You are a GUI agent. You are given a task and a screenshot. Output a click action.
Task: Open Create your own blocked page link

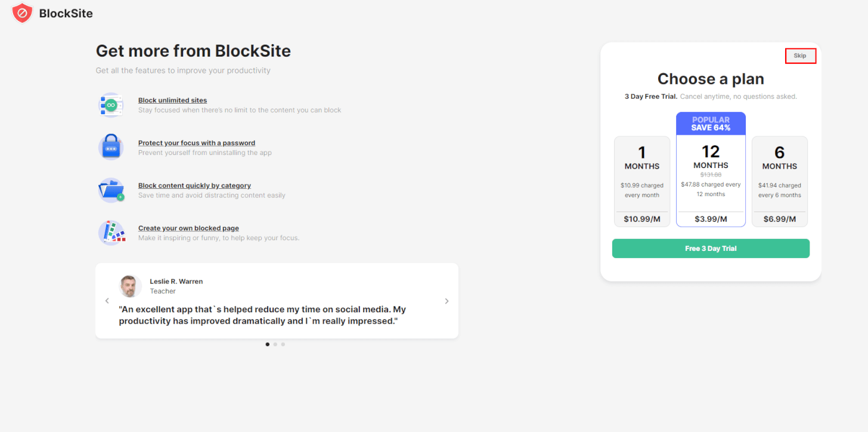click(x=188, y=228)
